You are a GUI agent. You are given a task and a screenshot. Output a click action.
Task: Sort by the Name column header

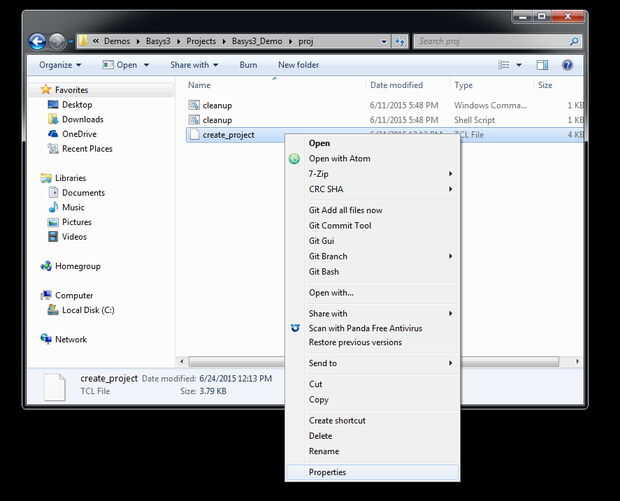pyautogui.click(x=199, y=85)
